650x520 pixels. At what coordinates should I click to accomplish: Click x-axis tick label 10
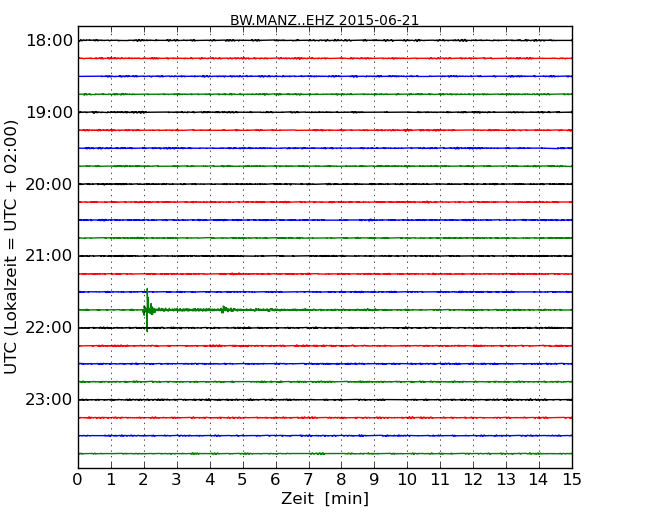(x=407, y=480)
